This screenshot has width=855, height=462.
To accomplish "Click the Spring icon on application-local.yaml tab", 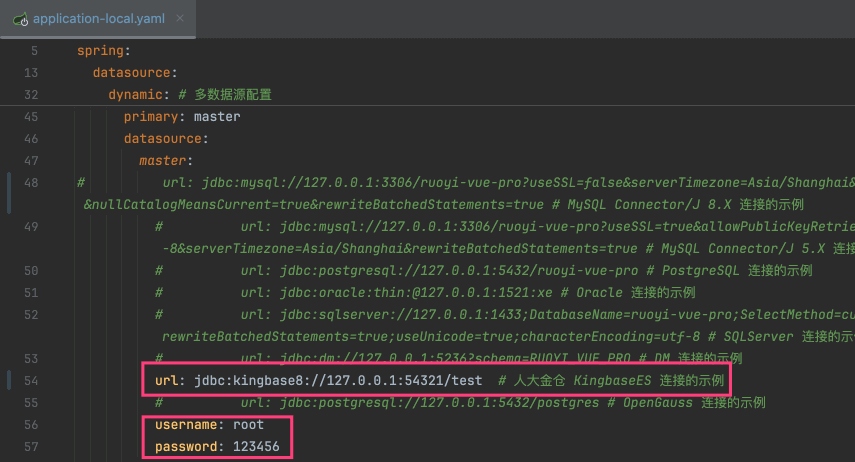I will (x=17, y=19).
